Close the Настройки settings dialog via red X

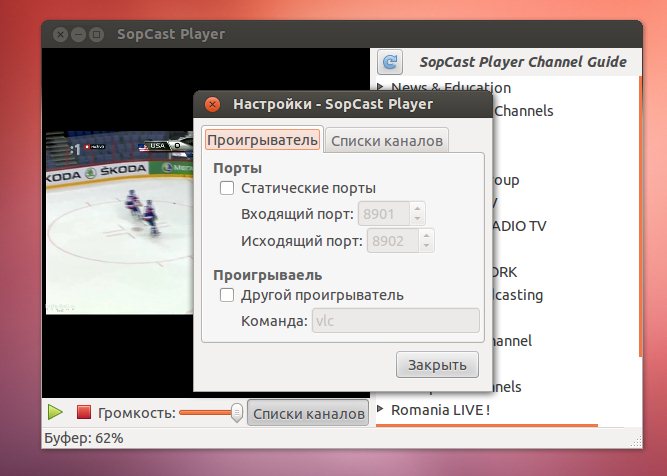click(212, 104)
